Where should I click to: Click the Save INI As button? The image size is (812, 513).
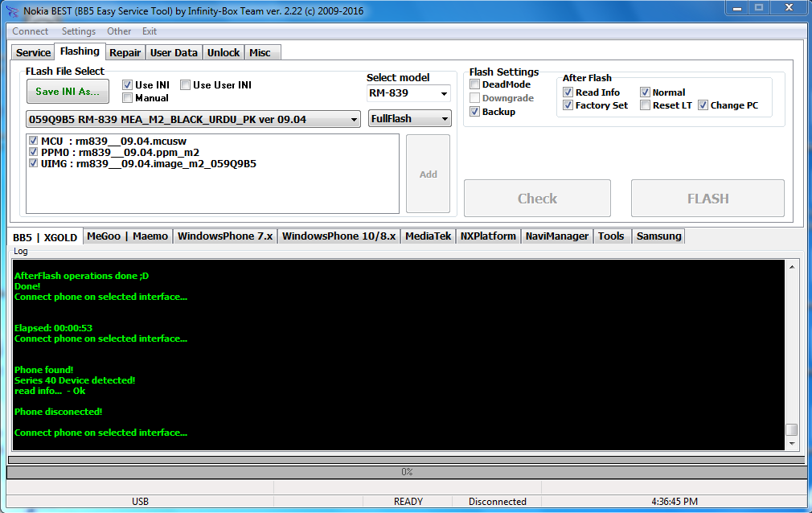(x=68, y=92)
